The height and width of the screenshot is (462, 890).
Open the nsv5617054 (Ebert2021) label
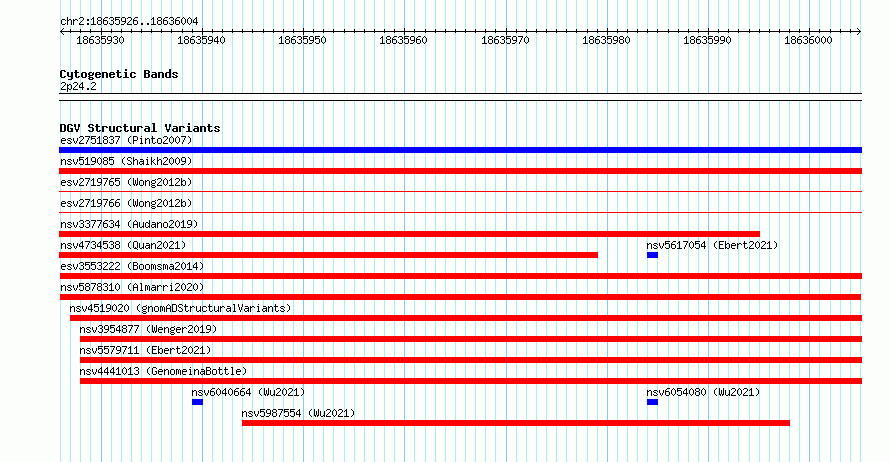click(x=712, y=245)
